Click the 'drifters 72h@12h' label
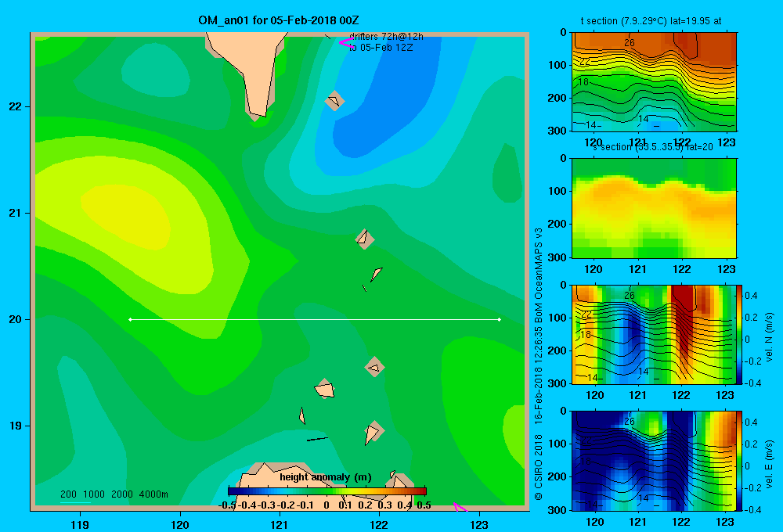 click(x=386, y=37)
